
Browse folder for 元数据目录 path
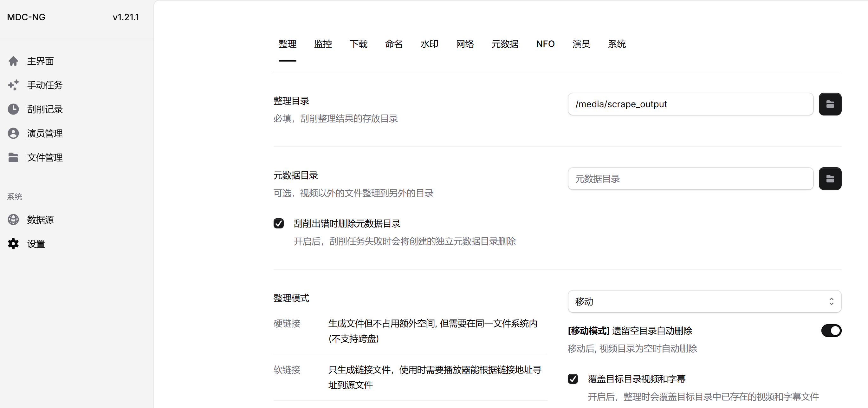coord(830,179)
